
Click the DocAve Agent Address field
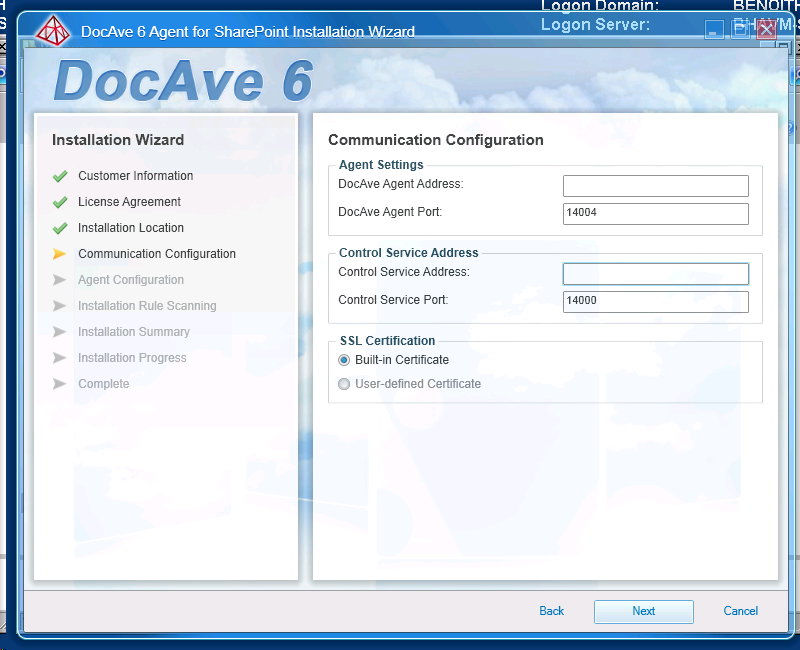click(x=655, y=186)
